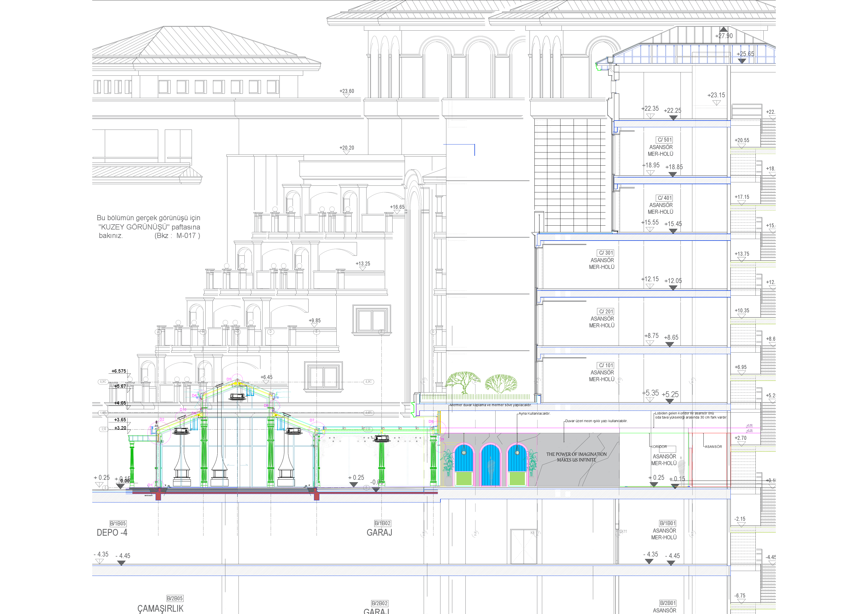This screenshot has width=868, height=614.
Task: Select the Ayna Kullanılacaktır annotation
Action: click(x=534, y=414)
